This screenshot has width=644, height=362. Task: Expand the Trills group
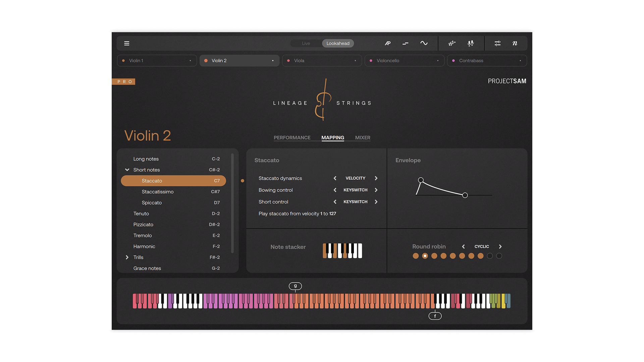coord(127,257)
